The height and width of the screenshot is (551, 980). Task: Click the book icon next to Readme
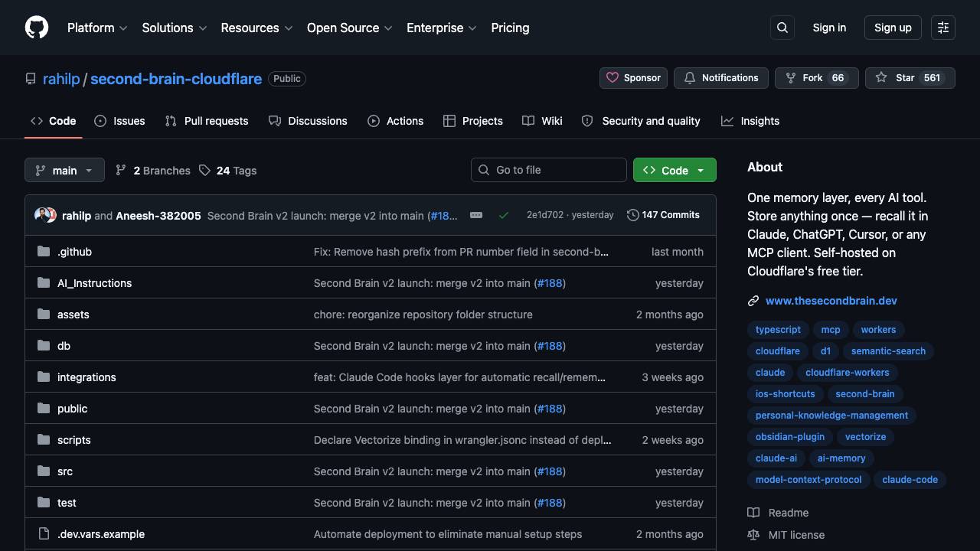coord(753,513)
